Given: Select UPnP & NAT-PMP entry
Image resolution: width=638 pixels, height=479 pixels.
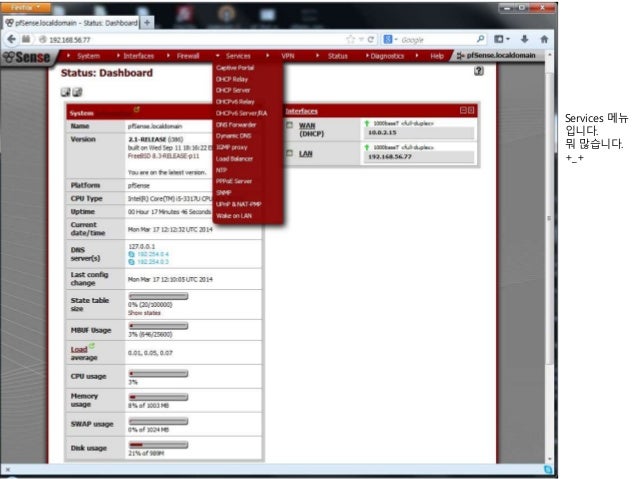Looking at the screenshot, I should 239,204.
